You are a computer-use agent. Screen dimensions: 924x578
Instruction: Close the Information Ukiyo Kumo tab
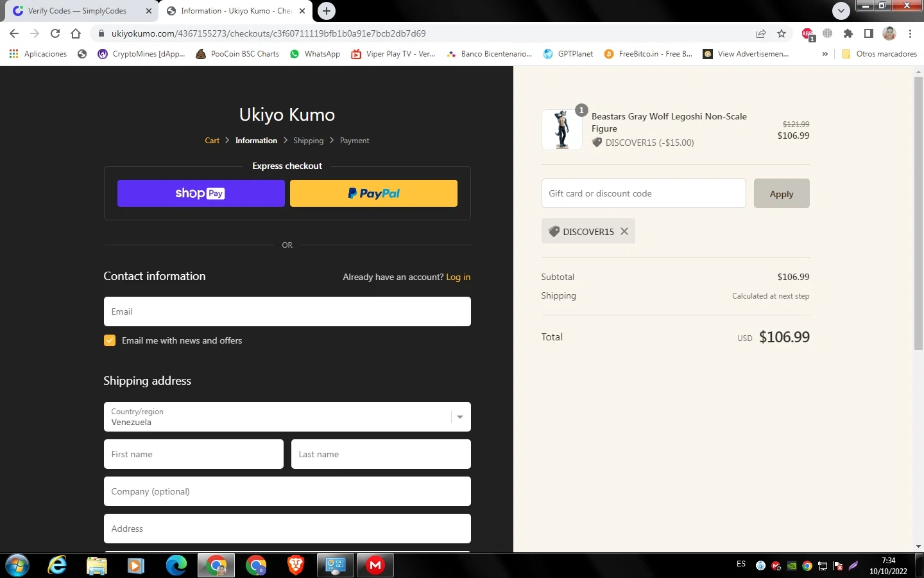coord(302,11)
